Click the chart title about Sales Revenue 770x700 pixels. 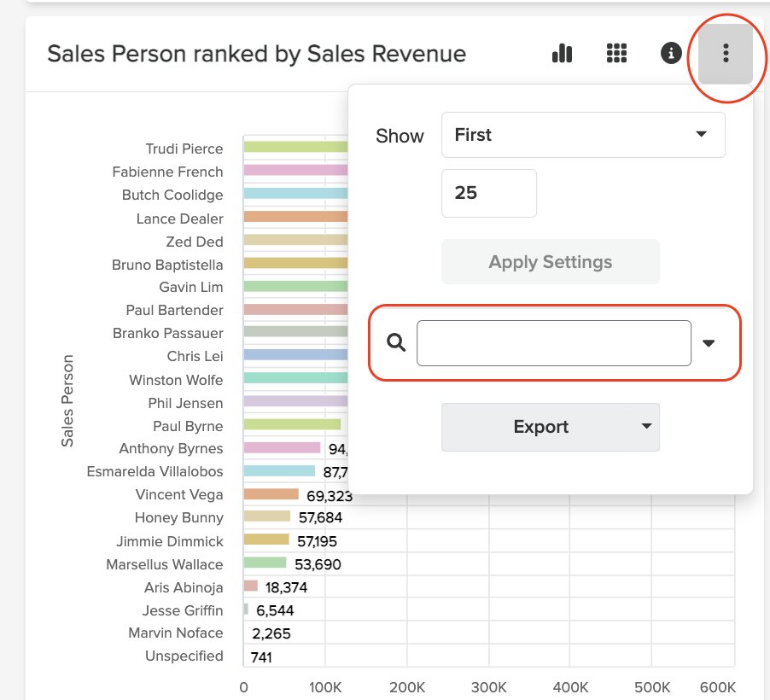[x=256, y=53]
